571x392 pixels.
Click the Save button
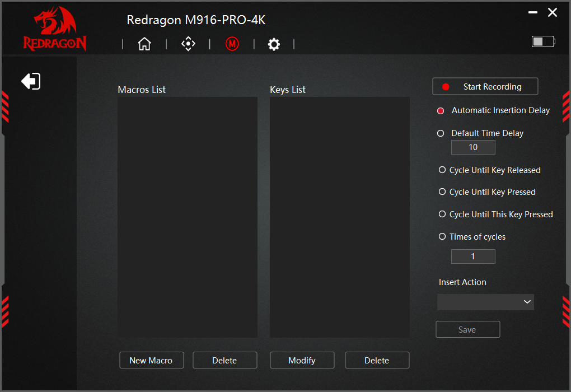click(467, 329)
